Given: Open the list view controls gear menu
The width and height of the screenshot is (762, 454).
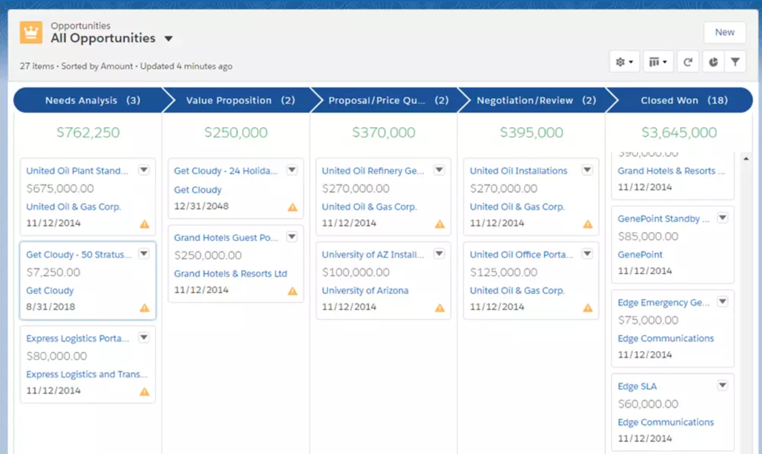Looking at the screenshot, I should tap(624, 62).
